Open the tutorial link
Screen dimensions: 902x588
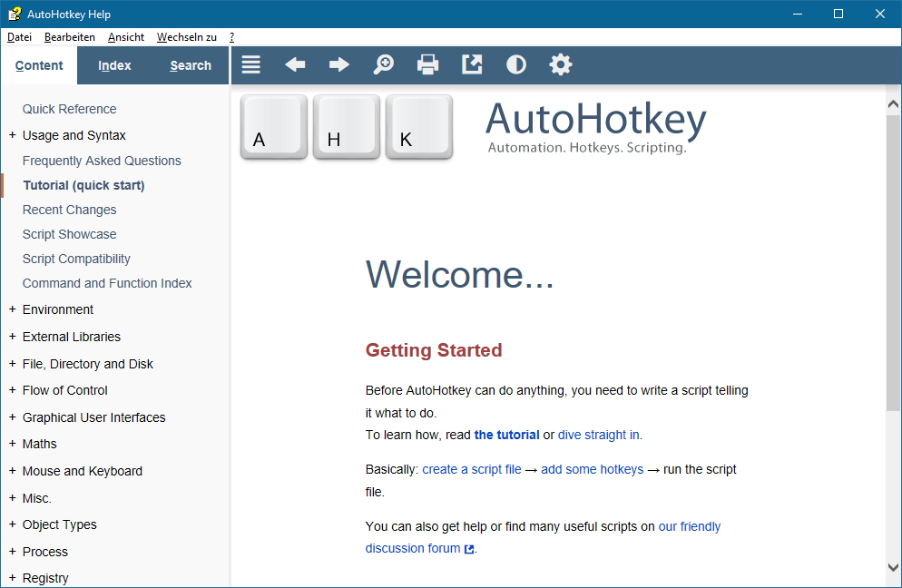[506, 435]
